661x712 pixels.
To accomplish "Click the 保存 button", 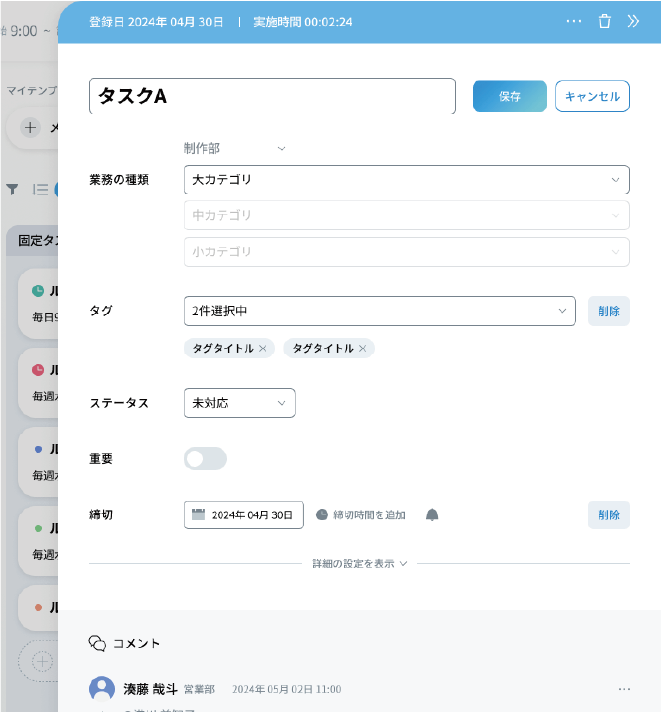I will (509, 96).
